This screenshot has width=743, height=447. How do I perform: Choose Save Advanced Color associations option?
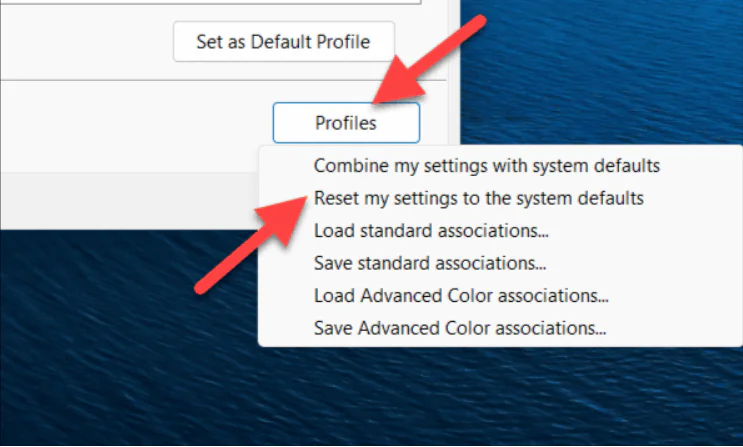pyautogui.click(x=460, y=328)
